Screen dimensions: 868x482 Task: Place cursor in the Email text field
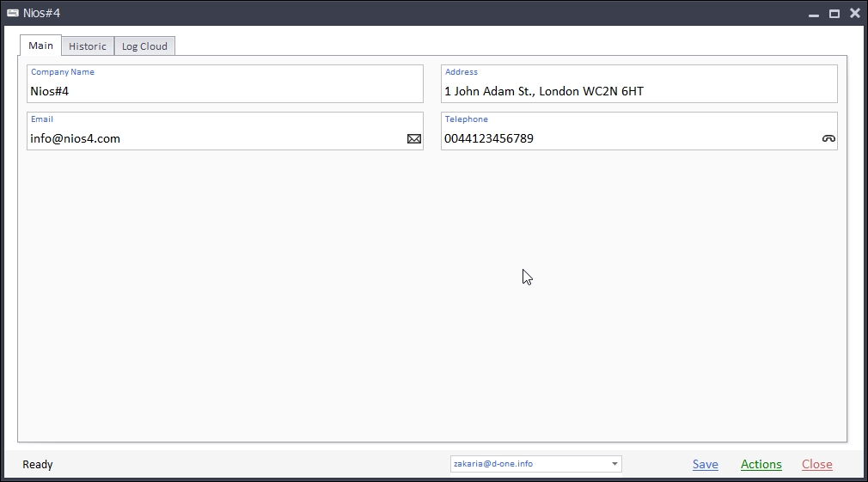[x=215, y=138]
